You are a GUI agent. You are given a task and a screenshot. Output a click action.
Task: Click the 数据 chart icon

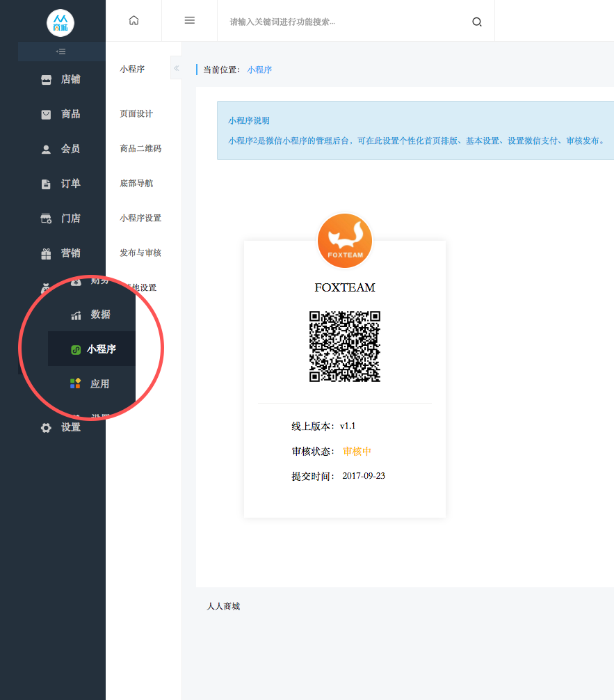click(76, 315)
